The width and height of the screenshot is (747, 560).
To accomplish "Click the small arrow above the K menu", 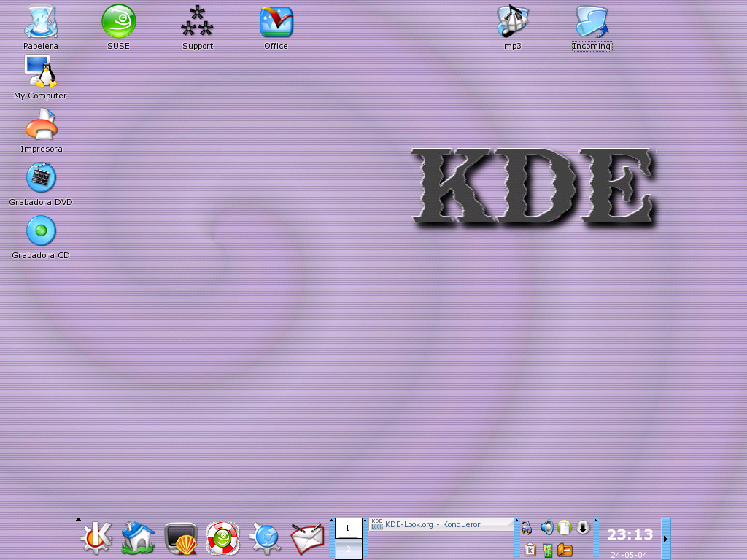I will coord(78,519).
